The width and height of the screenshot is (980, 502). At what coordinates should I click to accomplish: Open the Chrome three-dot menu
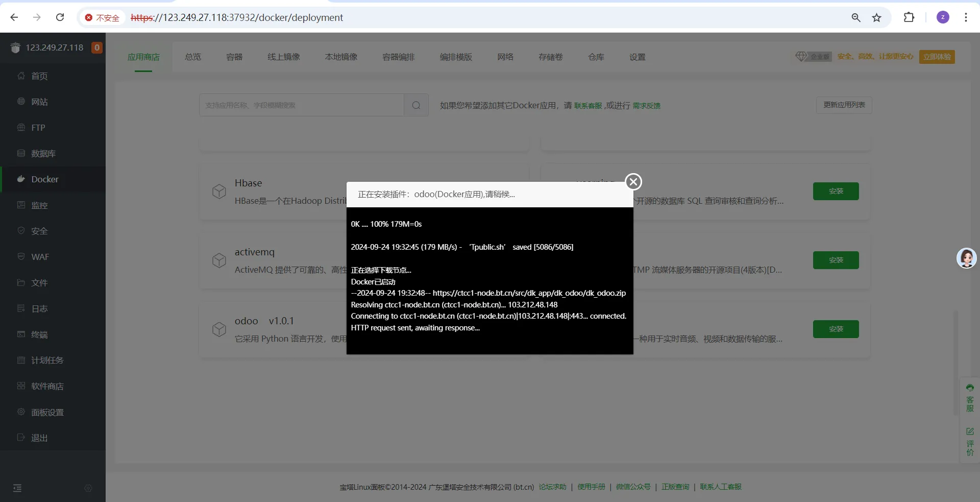[x=966, y=17]
